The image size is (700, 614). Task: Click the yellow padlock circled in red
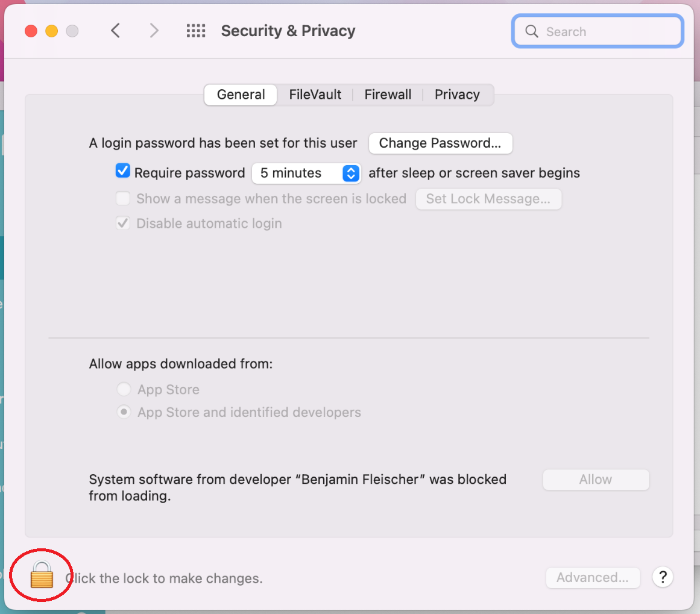point(40,575)
